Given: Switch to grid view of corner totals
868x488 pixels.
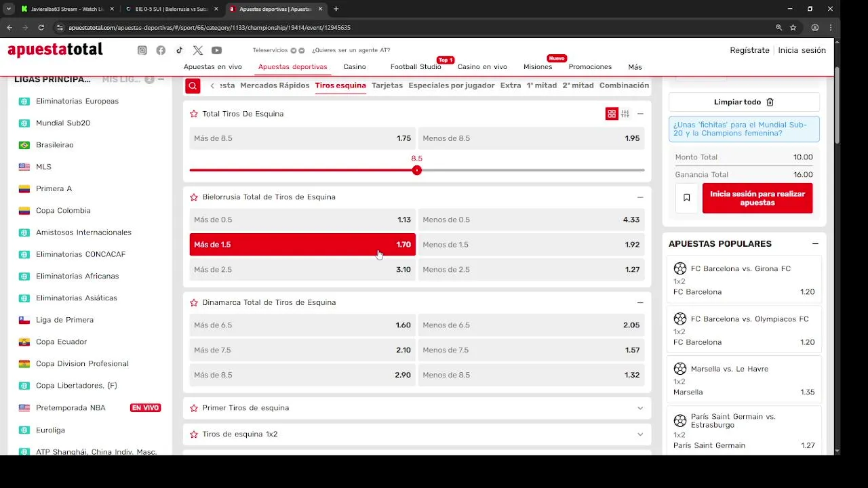Looking at the screenshot, I should coord(612,114).
